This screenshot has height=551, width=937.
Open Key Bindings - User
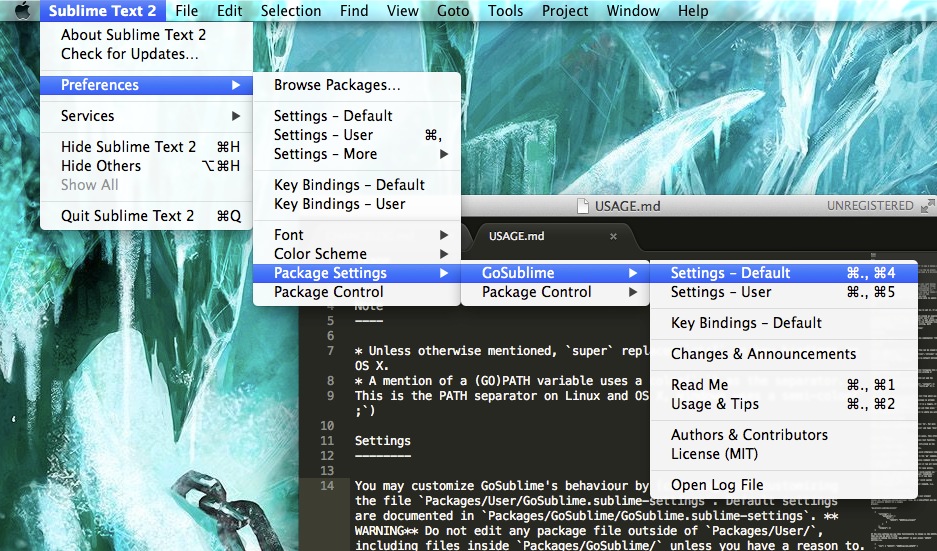click(340, 204)
